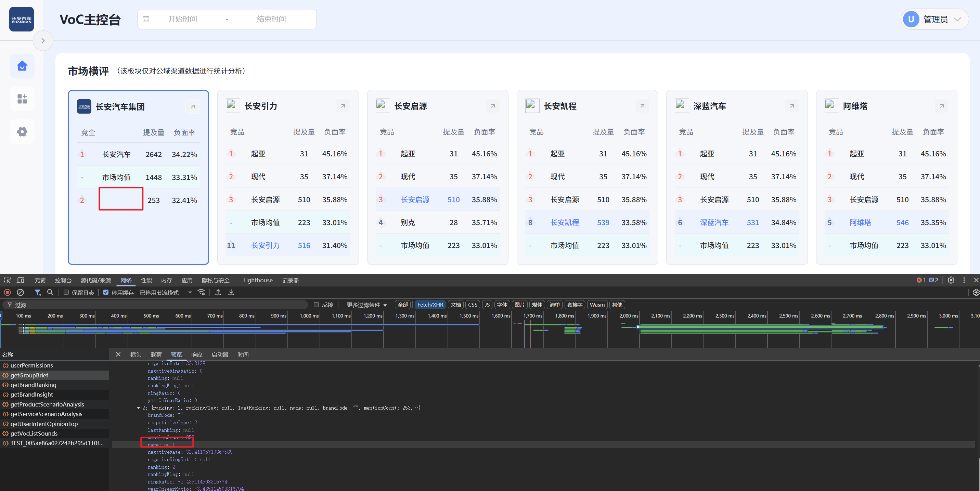This screenshot has height=491, width=980.
Task: Open 深蓝汽车 card detail arrow
Action: tap(792, 106)
